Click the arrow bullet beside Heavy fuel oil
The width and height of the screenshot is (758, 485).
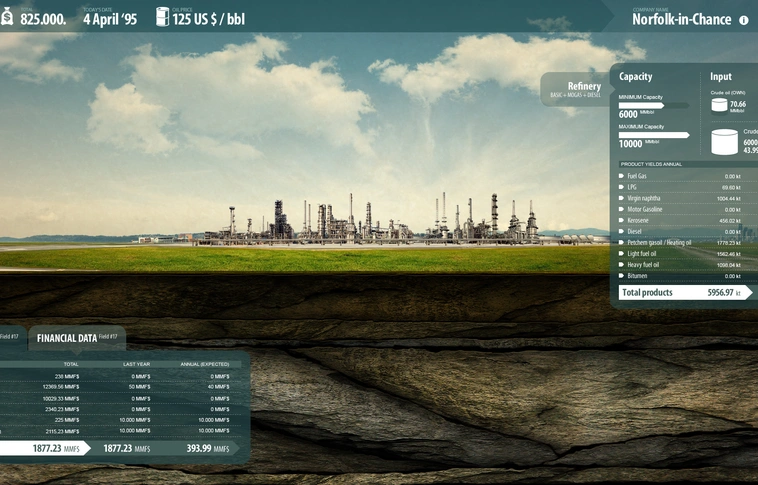click(622, 265)
